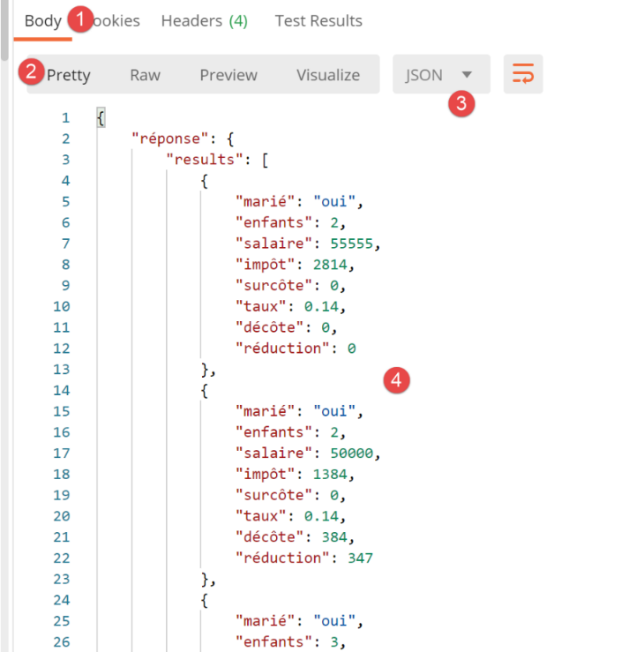Click the red annotation marker 4
This screenshot has height=652, width=644.
pyautogui.click(x=396, y=380)
